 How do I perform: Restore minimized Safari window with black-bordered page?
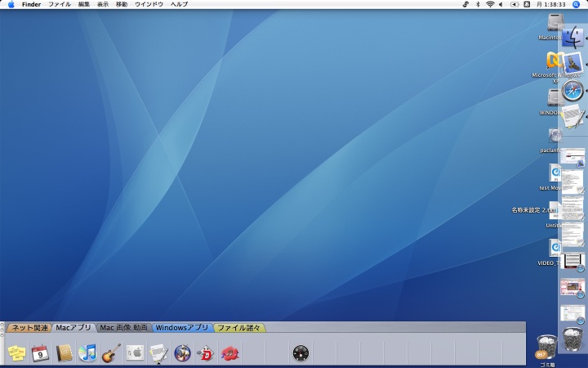[572, 262]
